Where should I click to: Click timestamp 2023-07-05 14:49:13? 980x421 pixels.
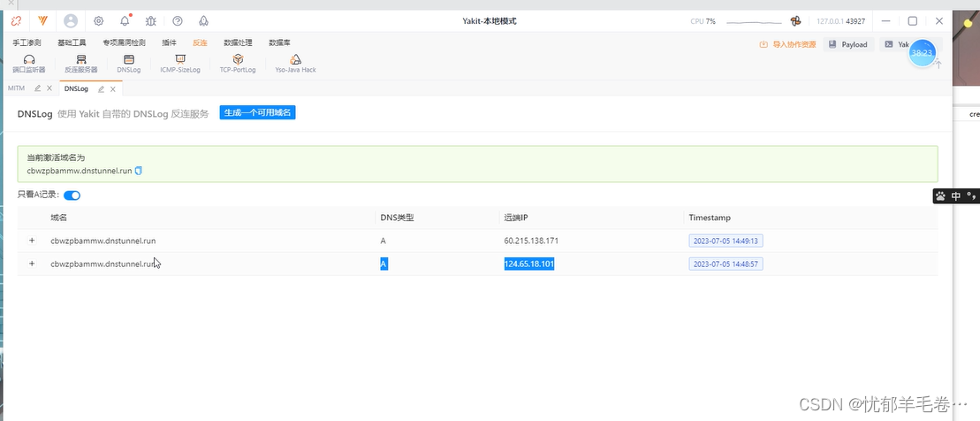tap(726, 241)
